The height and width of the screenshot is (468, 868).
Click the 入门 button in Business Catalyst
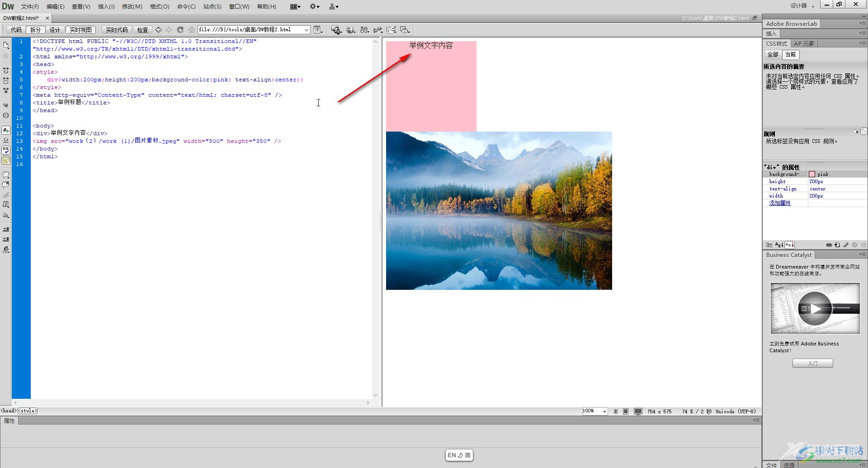tap(812, 363)
